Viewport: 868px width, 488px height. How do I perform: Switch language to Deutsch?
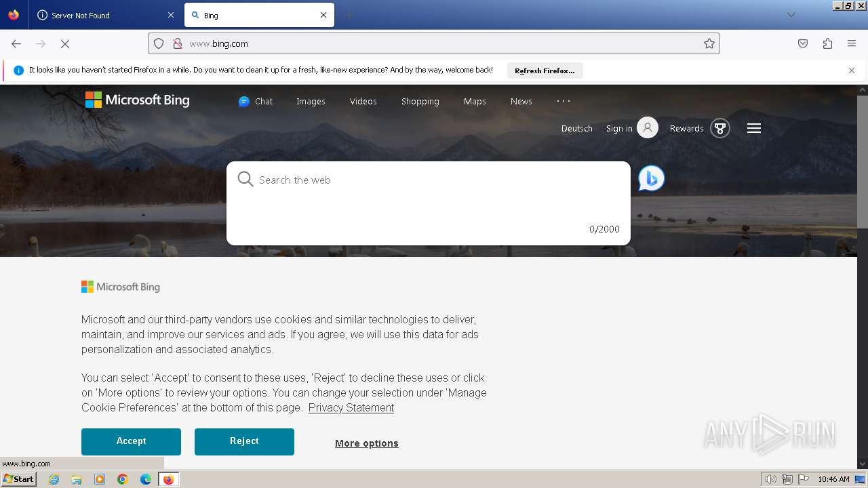(577, 129)
